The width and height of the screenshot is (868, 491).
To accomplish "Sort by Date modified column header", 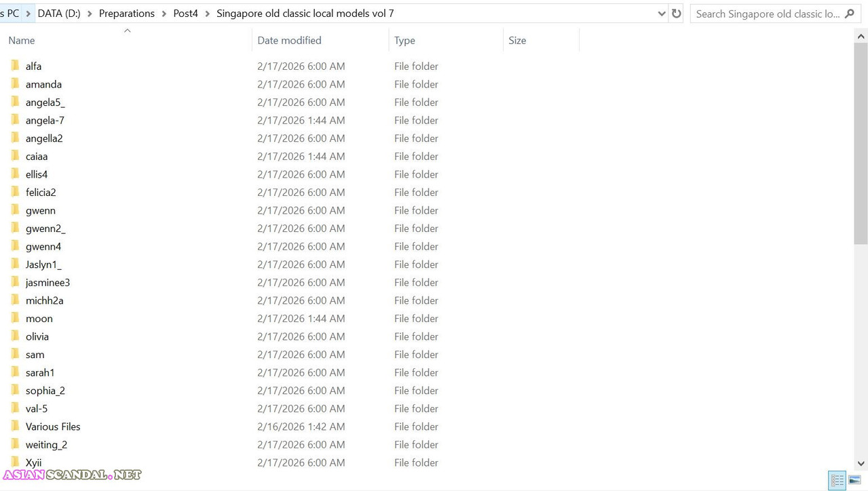I will pyautogui.click(x=289, y=40).
